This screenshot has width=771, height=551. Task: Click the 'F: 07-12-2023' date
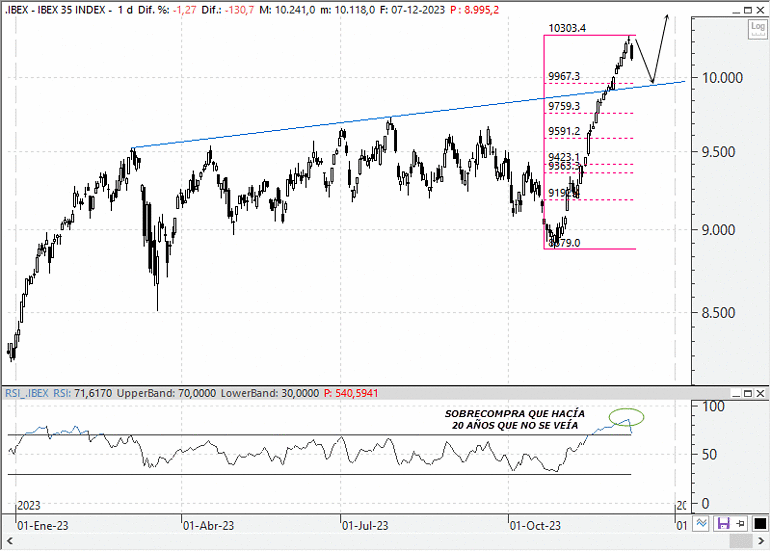tap(413, 10)
